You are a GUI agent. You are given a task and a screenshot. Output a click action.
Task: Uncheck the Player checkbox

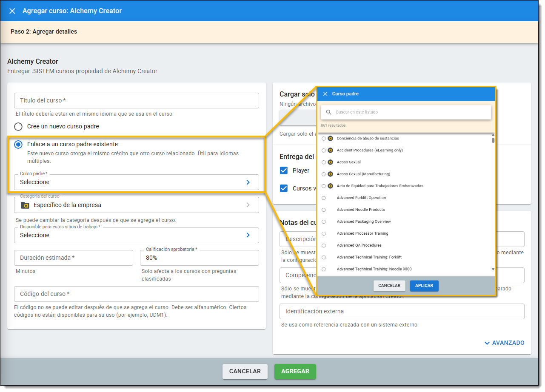284,170
